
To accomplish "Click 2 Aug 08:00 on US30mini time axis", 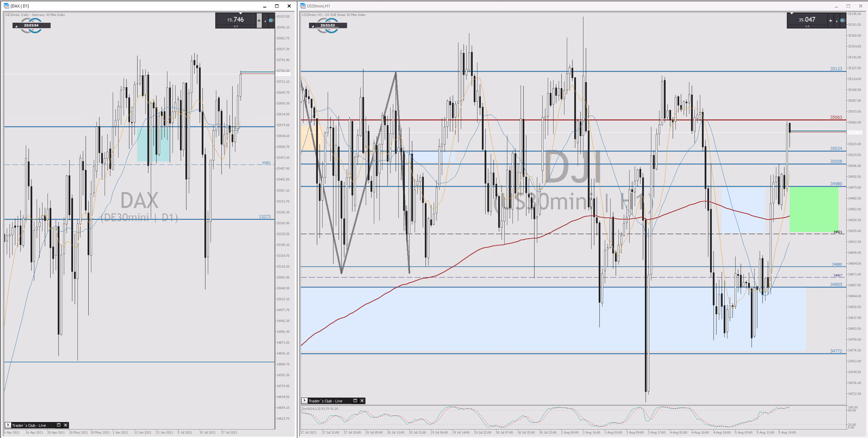I will 570,432.
